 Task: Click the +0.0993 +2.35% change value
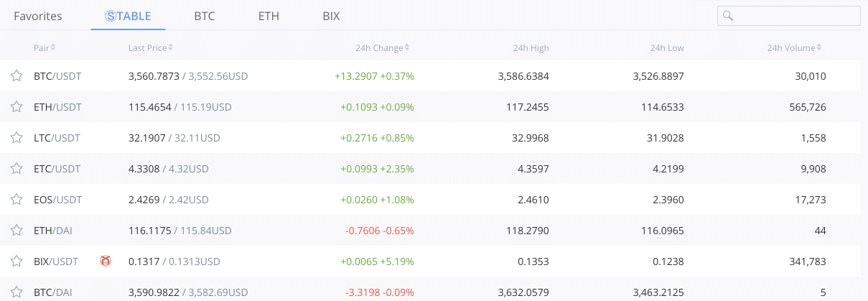pyautogui.click(x=377, y=169)
